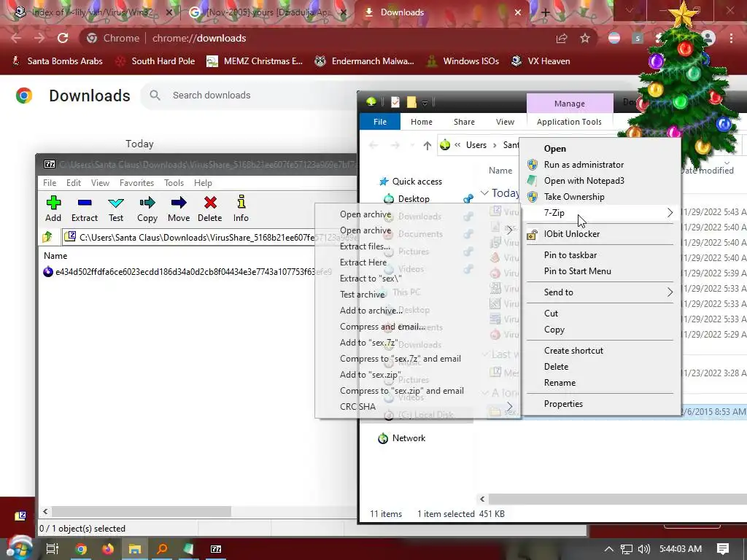The width and height of the screenshot is (747, 560).
Task: Switch to Firefox on the taskbar
Action: pos(108,549)
